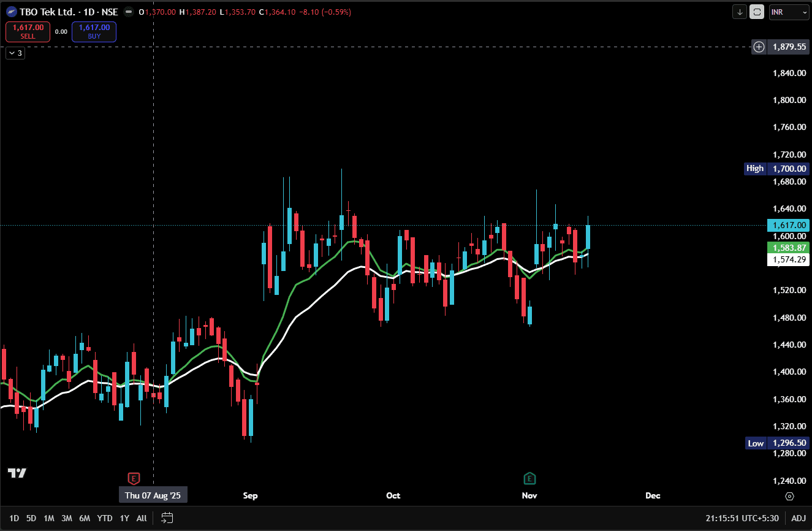Click the low value L 1,353.70 in the legend
Viewport: 812px width, 531px height.
pos(237,12)
